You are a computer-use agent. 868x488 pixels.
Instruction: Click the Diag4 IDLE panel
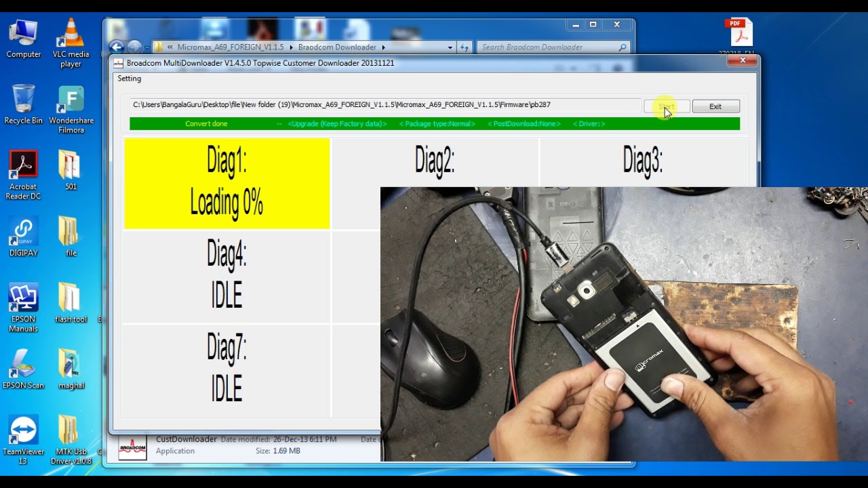(x=227, y=277)
